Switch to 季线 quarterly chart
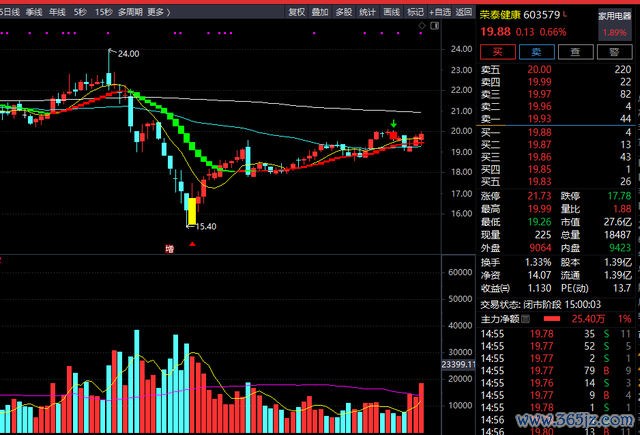Screen dimensions: 640x435 34,12
